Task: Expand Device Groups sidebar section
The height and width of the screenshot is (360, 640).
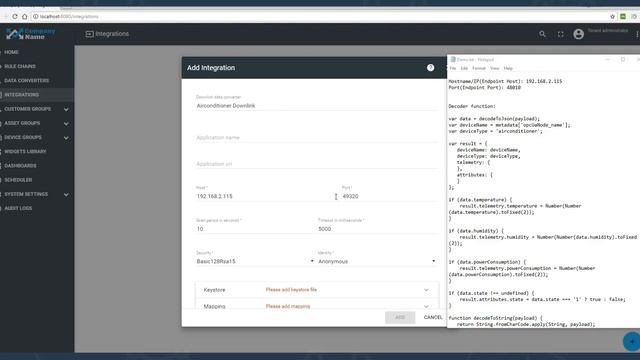Action: (66, 138)
